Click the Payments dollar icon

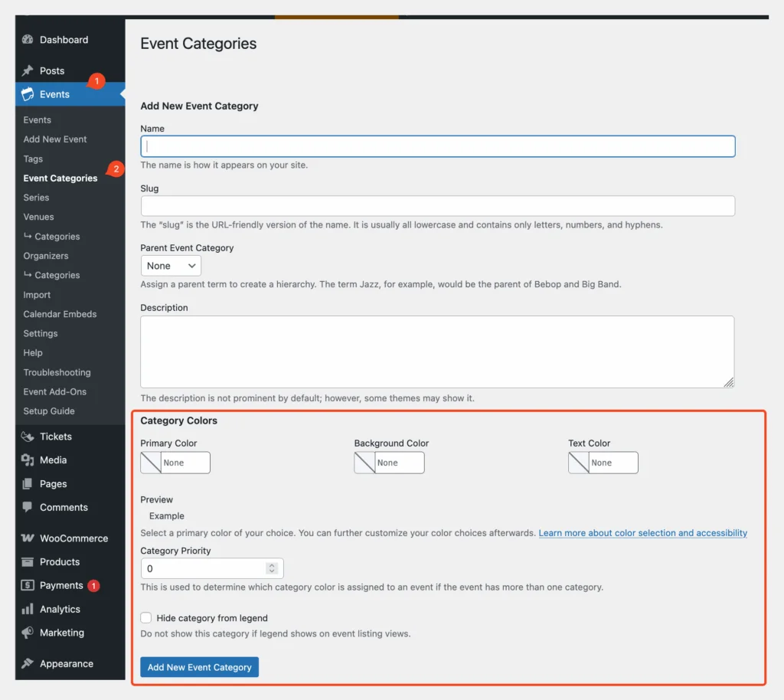(28, 585)
